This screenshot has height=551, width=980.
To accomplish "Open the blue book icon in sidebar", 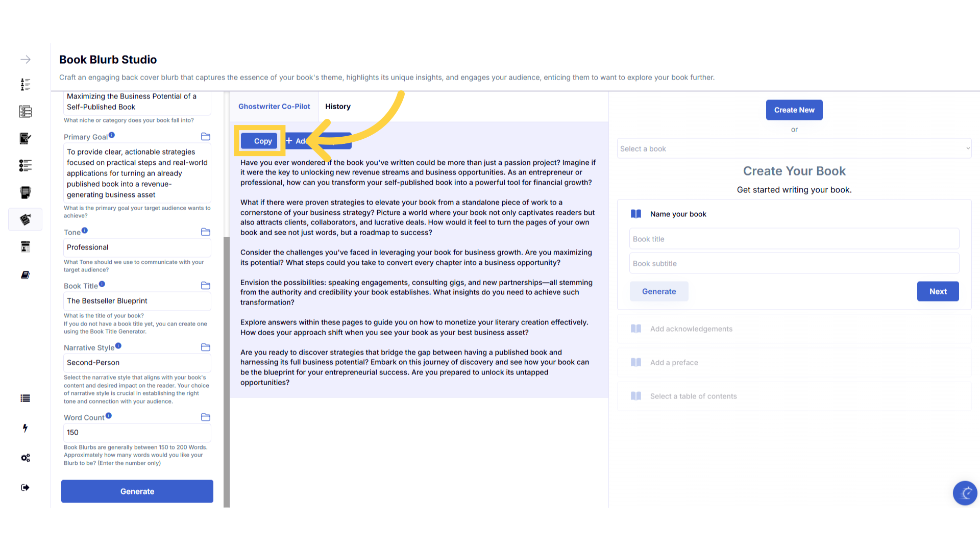I will [25, 275].
